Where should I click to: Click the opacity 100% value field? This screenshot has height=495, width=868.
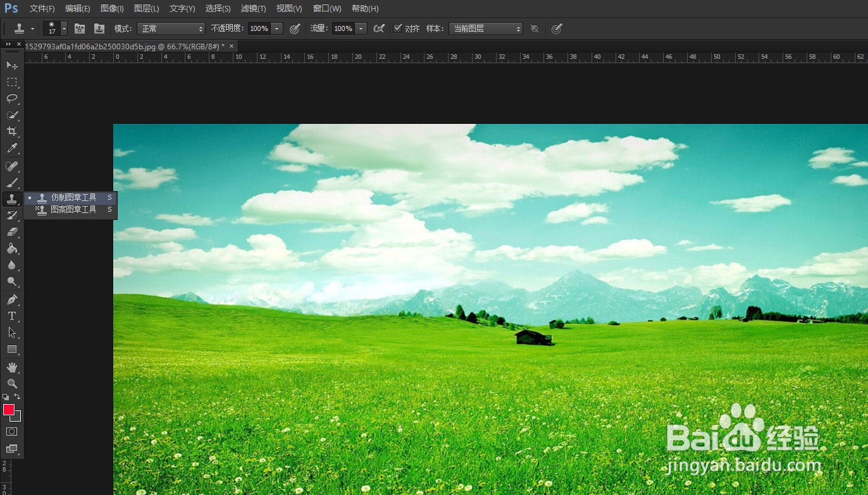(x=259, y=28)
